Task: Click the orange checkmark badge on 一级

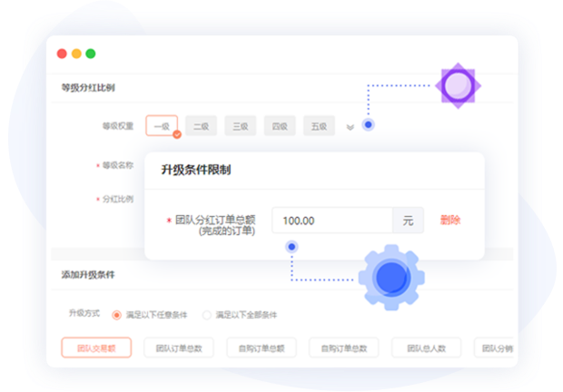Action: pos(177,134)
